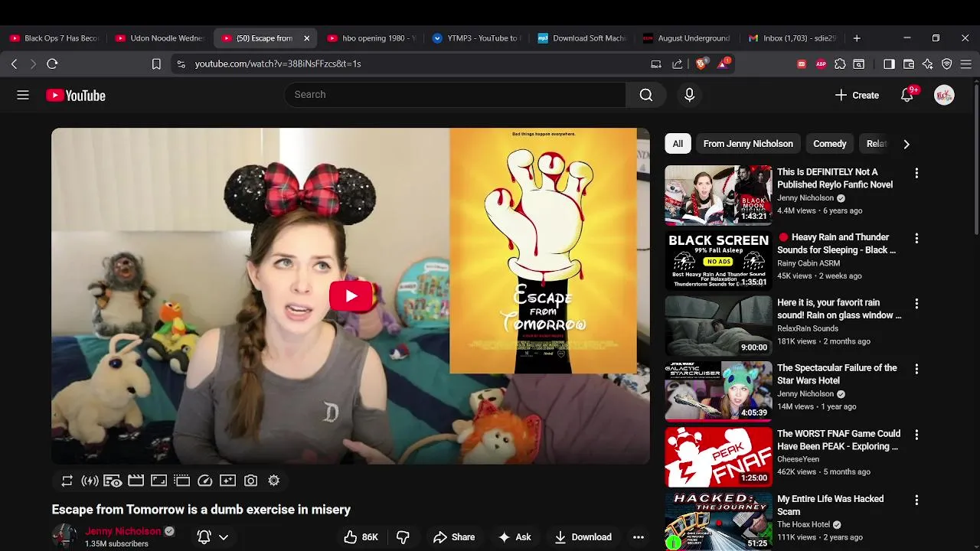The width and height of the screenshot is (980, 551).
Task: Click the full window frame icon
Action: point(158,481)
